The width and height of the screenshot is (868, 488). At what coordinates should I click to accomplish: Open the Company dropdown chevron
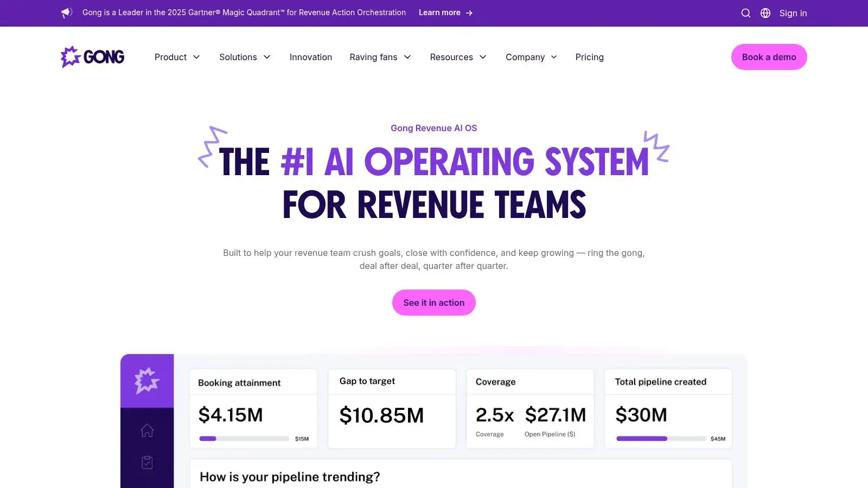pos(554,57)
